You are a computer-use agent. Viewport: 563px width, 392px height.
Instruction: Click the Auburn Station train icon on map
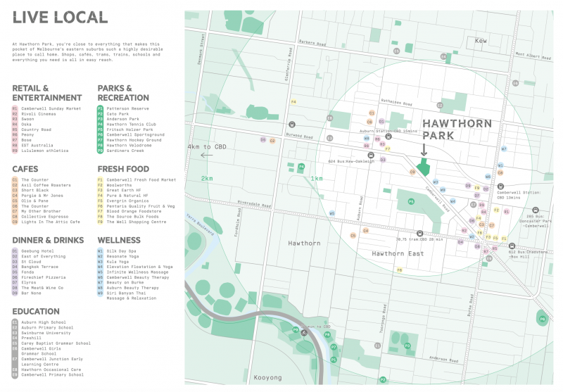click(x=388, y=137)
